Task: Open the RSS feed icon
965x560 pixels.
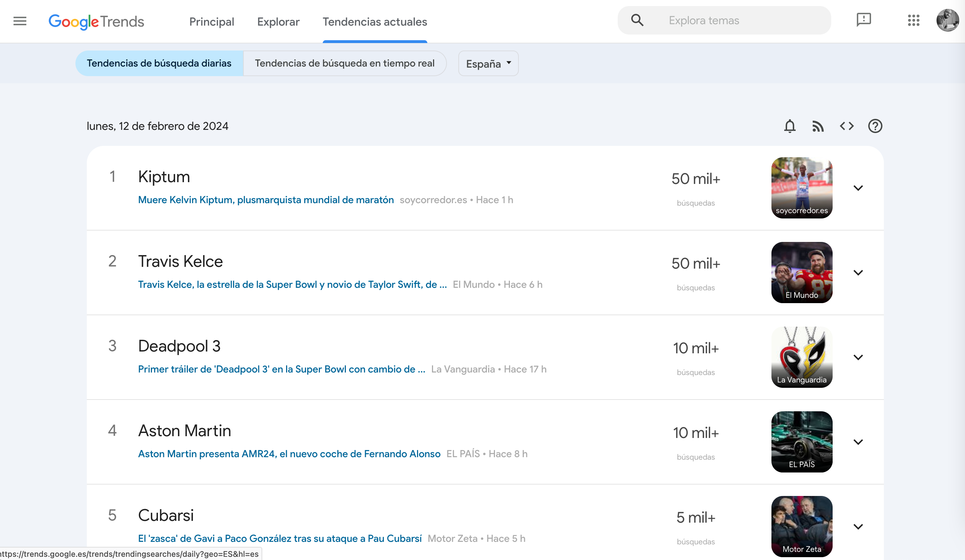Action: [818, 126]
